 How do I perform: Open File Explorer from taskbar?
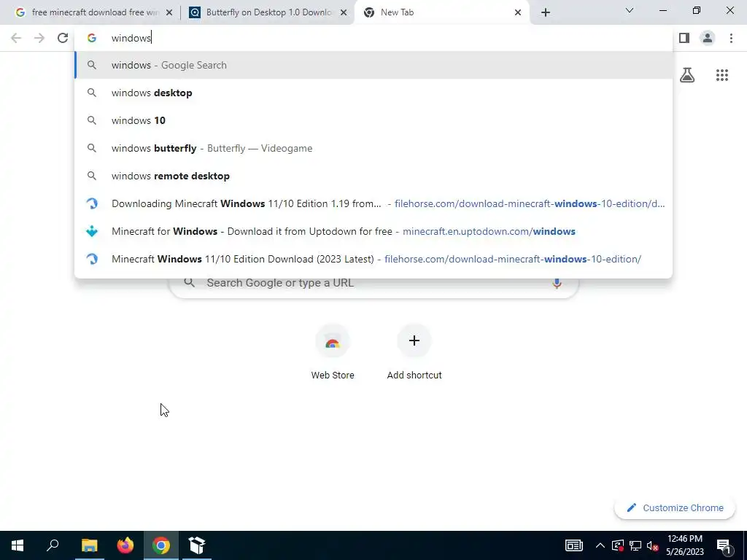coord(89,545)
